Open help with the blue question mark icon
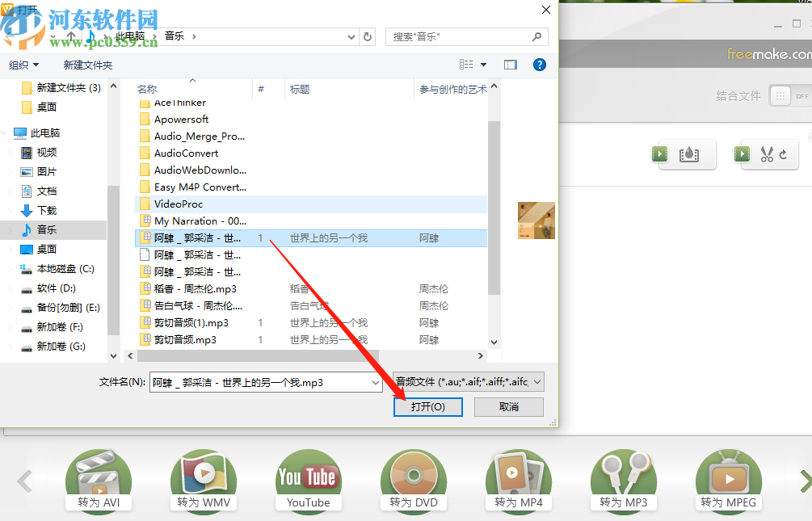Image resolution: width=812 pixels, height=521 pixels. (539, 65)
